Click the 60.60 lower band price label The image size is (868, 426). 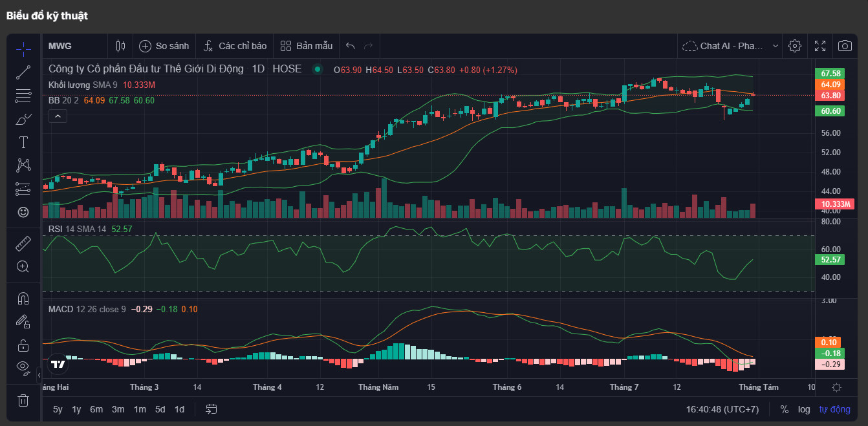click(831, 111)
